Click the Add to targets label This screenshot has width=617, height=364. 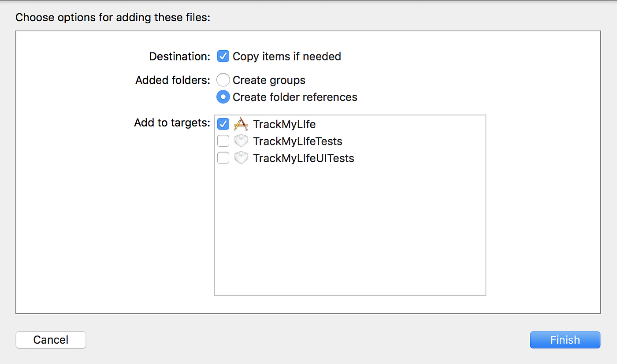click(x=171, y=123)
